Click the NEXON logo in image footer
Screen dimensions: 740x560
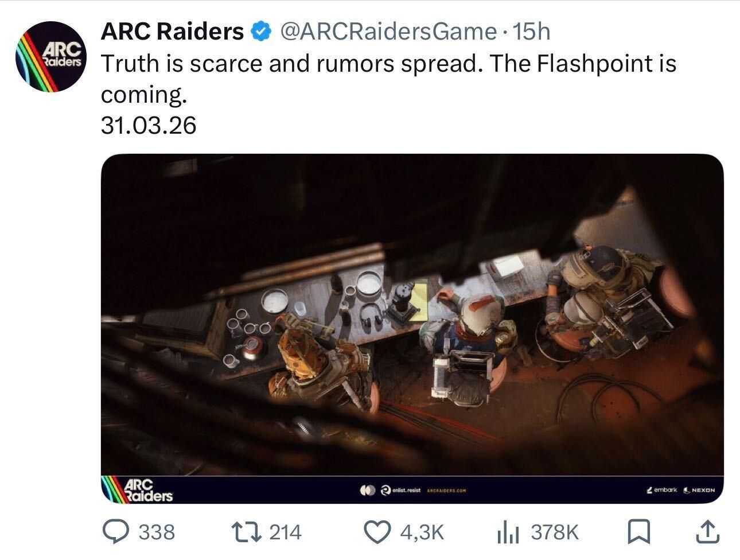coord(699,491)
